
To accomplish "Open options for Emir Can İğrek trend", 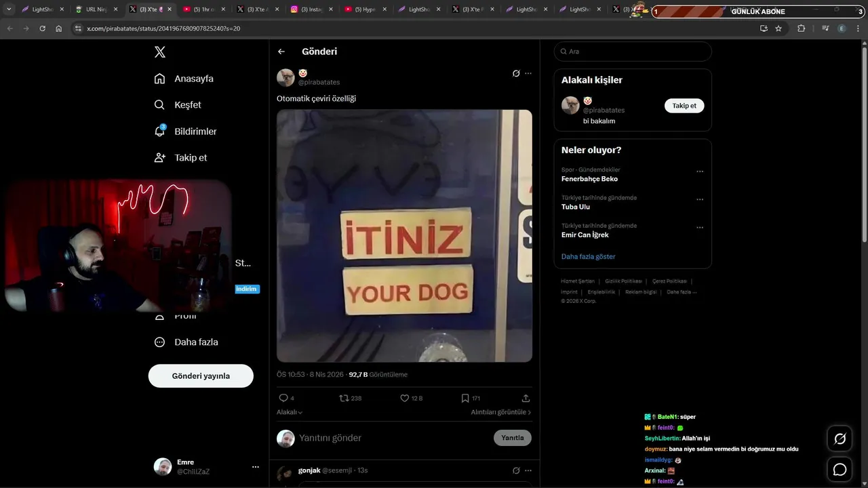I will 700,227.
